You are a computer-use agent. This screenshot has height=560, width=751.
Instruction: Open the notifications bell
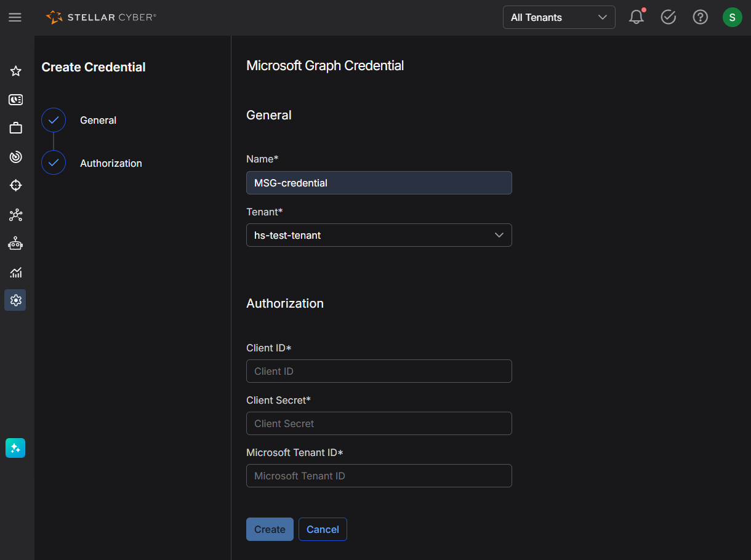tap(637, 17)
